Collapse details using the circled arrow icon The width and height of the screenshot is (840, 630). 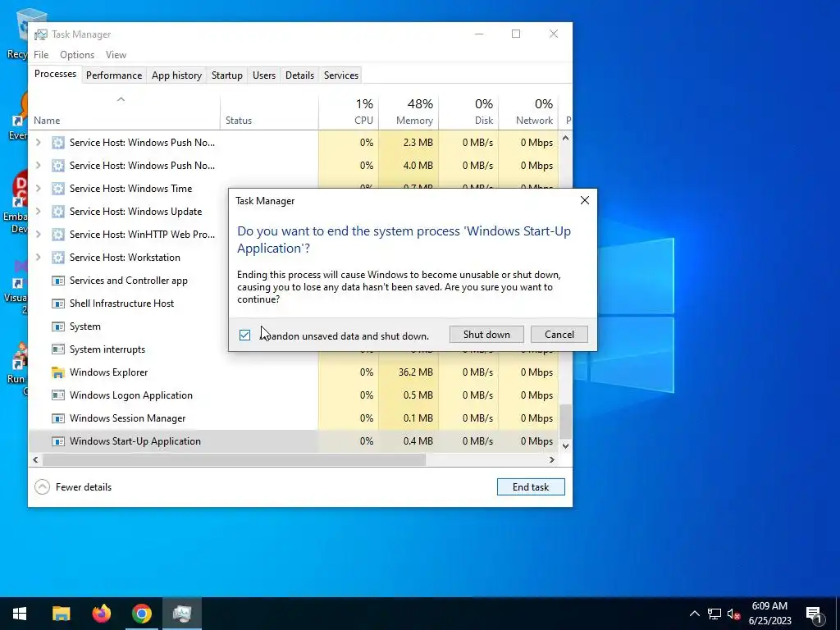point(43,487)
